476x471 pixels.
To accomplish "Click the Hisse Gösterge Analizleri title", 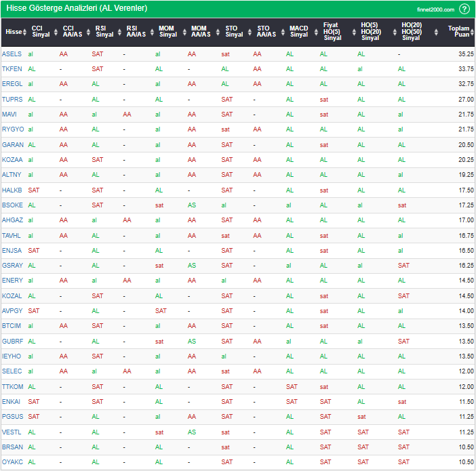I will [77, 8].
